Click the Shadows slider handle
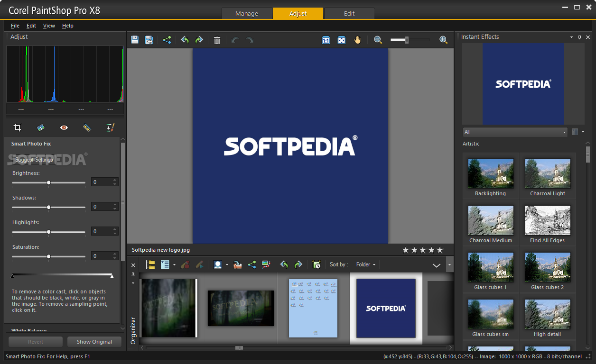Image resolution: width=596 pixels, height=364 pixels. [48, 207]
